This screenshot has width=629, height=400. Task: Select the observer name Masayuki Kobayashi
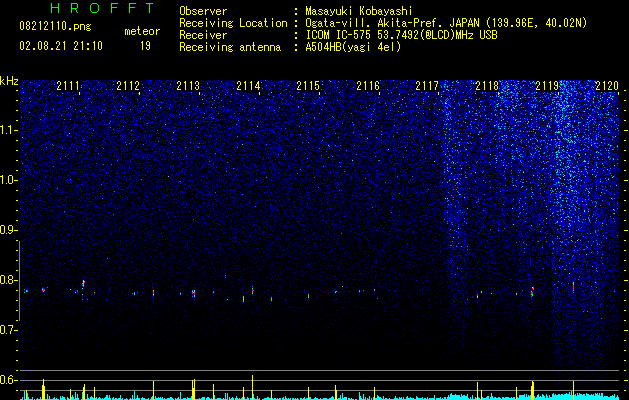[359, 11]
